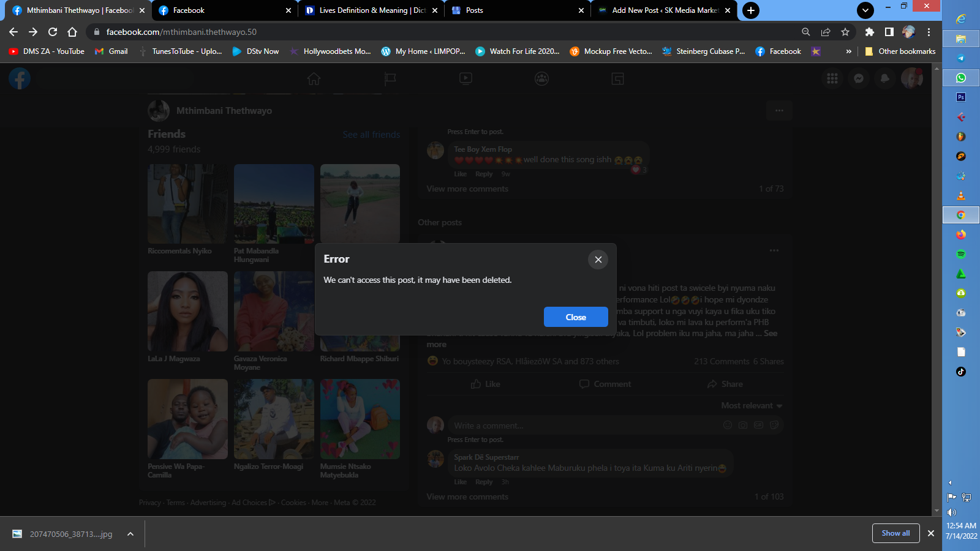Open the Facebook Watch video icon
The image size is (980, 551).
466,78
